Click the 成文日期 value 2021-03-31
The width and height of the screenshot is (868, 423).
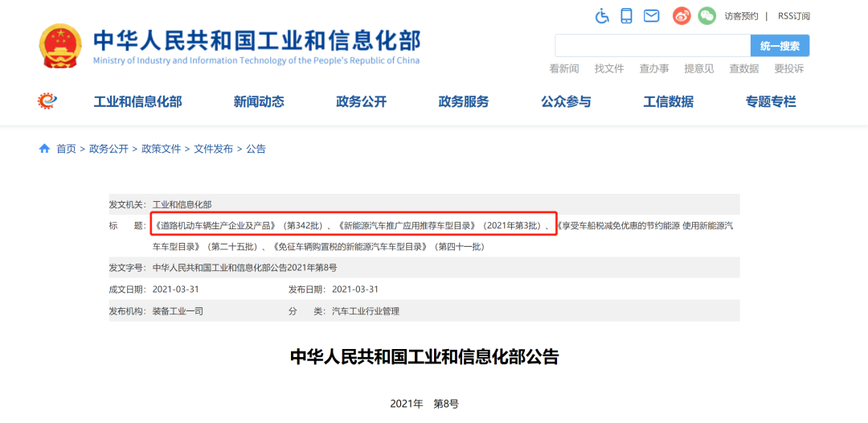pos(175,290)
